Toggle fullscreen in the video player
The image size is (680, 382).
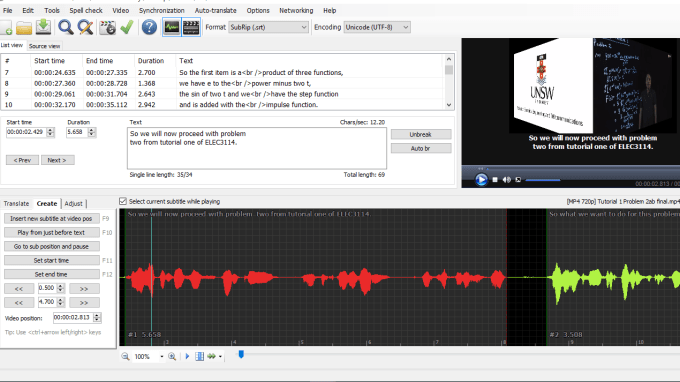518,180
